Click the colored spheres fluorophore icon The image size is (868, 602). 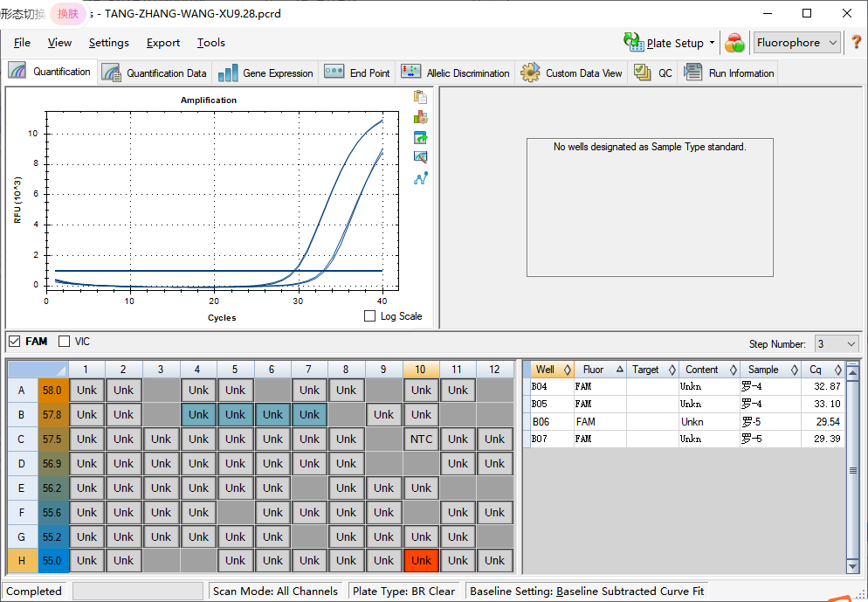pos(734,43)
